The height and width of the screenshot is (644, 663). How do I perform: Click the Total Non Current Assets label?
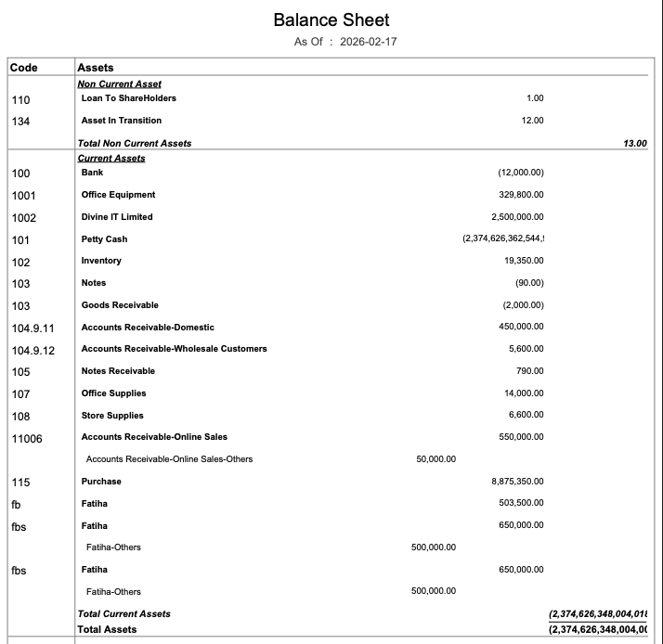pos(135,143)
